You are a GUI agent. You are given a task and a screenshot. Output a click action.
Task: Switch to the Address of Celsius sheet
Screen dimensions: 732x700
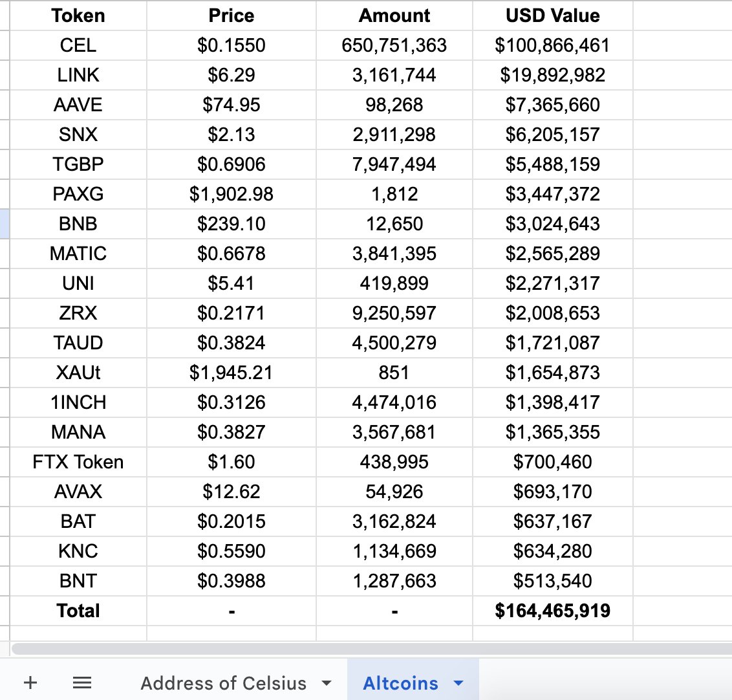click(223, 683)
